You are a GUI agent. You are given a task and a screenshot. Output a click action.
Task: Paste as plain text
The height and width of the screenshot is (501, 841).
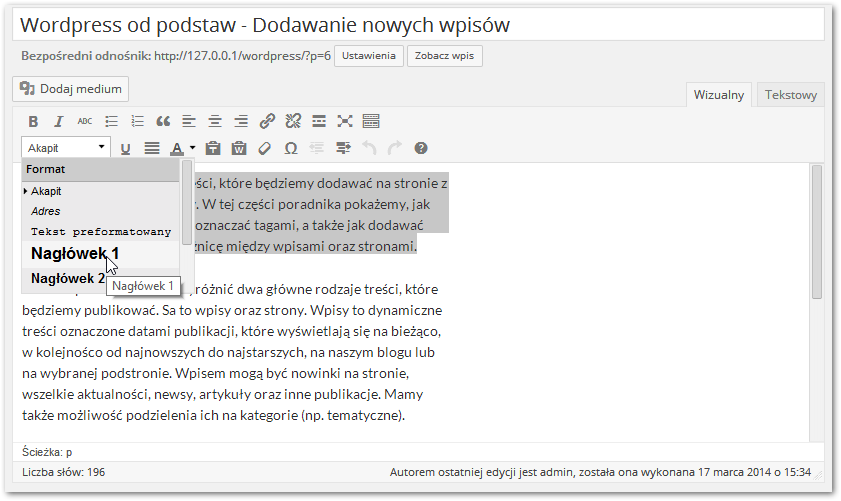[x=213, y=149]
